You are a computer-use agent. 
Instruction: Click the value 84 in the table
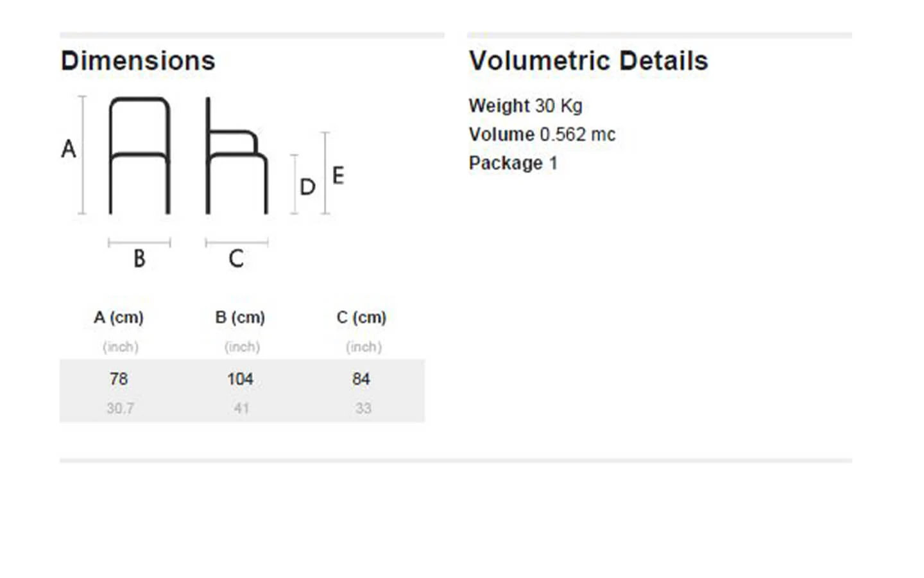[x=361, y=379]
